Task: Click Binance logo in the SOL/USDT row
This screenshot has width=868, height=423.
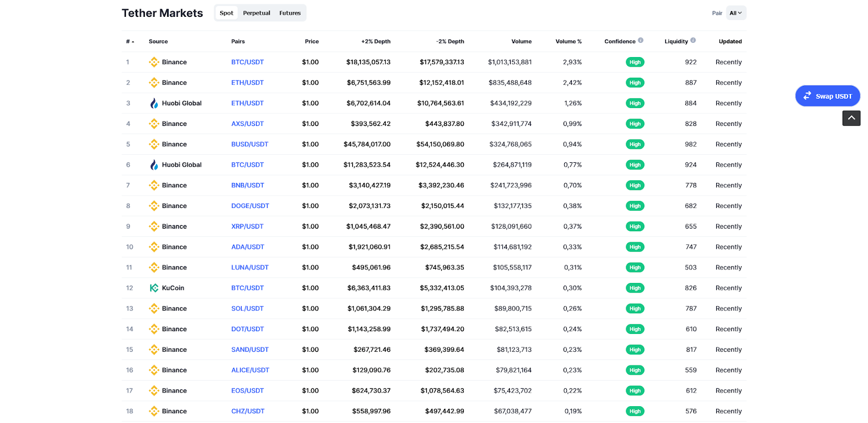Action: (154, 308)
